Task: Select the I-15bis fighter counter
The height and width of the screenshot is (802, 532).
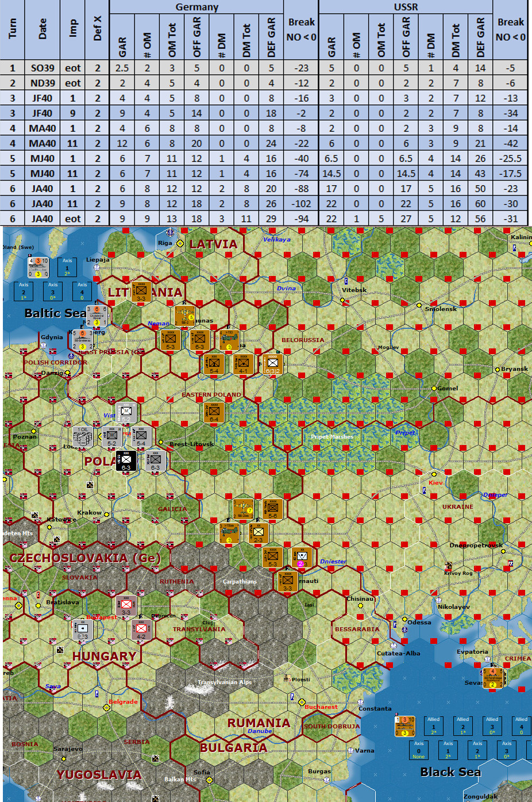Action: [229, 532]
